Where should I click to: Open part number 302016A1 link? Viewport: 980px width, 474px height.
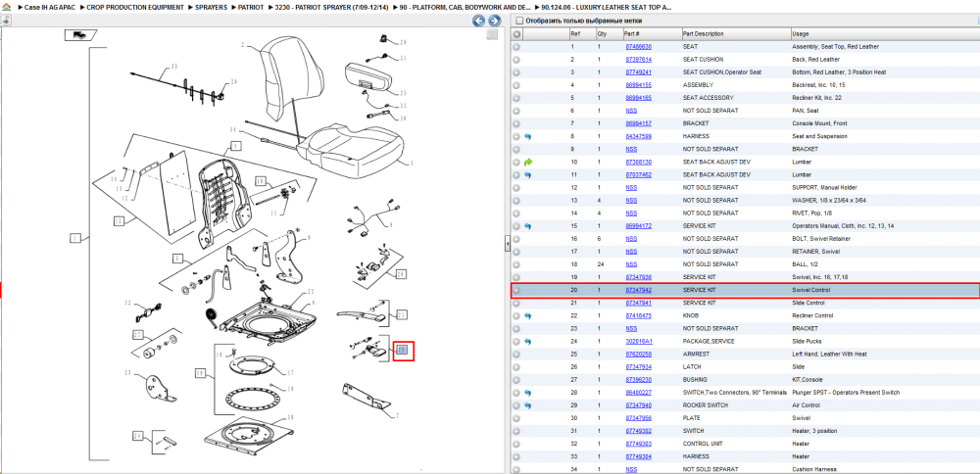coord(639,342)
